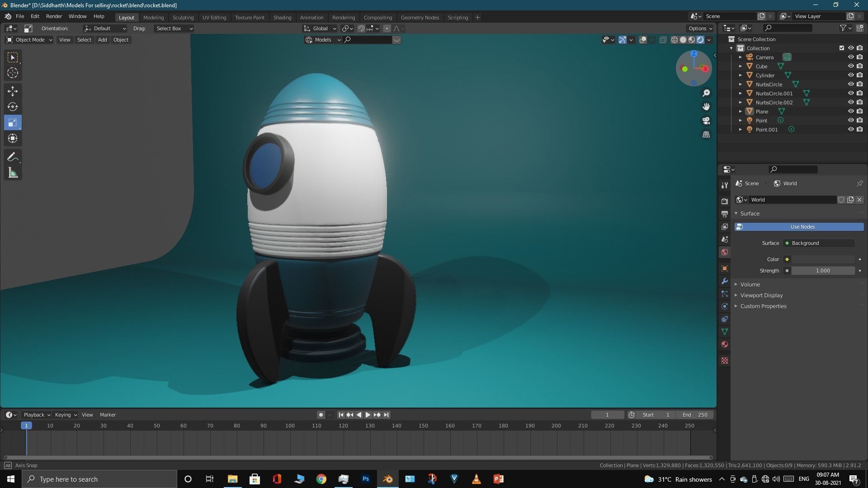Select the Move tool in toolbar
Viewport: 868px width, 488px height.
pyautogui.click(x=13, y=91)
